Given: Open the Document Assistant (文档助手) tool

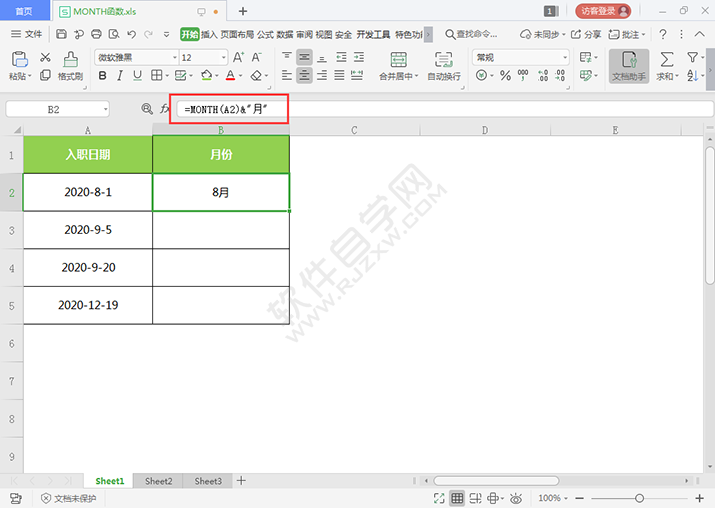Looking at the screenshot, I should click(629, 65).
